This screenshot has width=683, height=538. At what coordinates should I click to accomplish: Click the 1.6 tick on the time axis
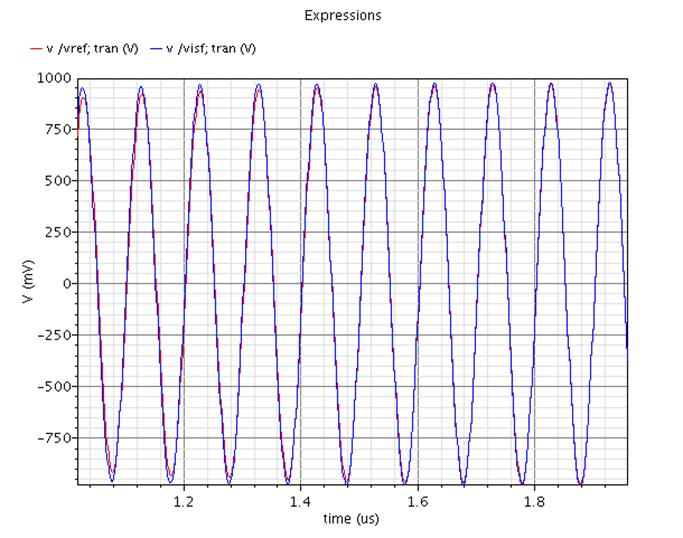[418, 502]
